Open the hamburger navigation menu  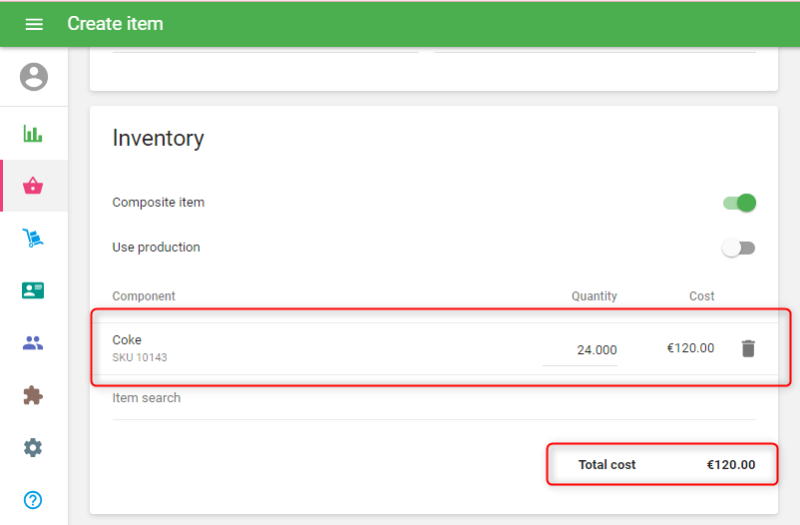34,24
